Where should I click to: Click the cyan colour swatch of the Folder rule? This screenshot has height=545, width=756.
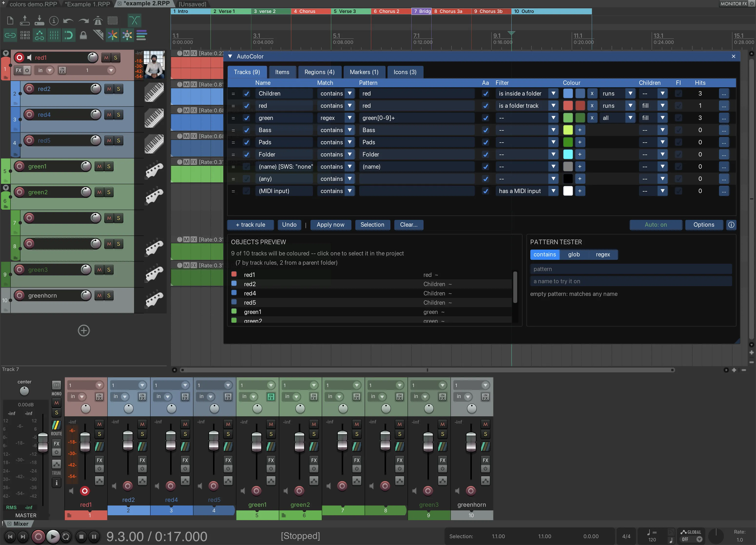[568, 155]
